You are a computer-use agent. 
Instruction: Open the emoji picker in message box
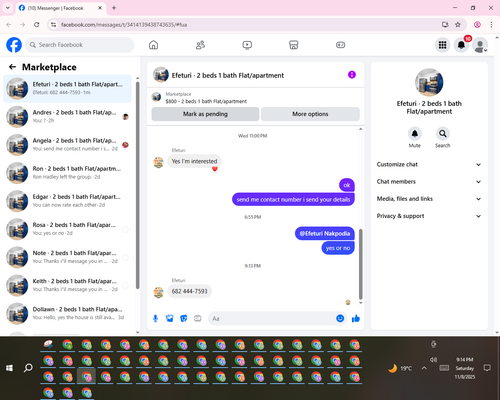pos(340,318)
